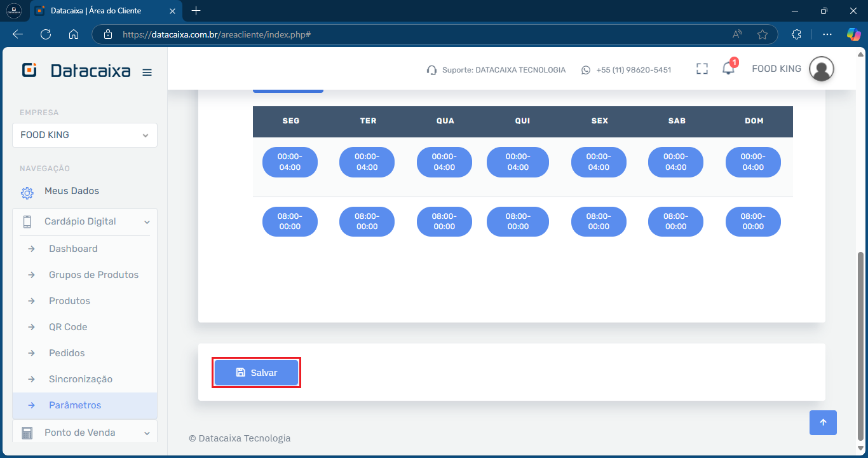Select Sunday 08:00-00:00 time slot
The height and width of the screenshot is (458, 868).
click(753, 221)
